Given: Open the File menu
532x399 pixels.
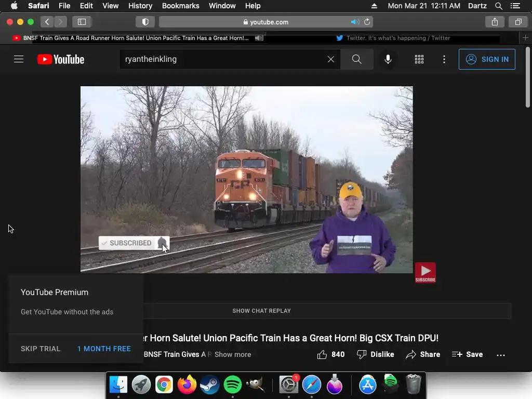Looking at the screenshot, I should [x=64, y=6].
